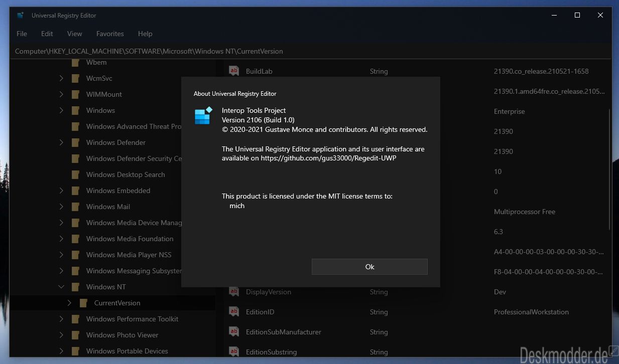Viewport: 619px width, 364px height.
Task: Click the ProfessionalWorkstation data value
Action: point(531,312)
